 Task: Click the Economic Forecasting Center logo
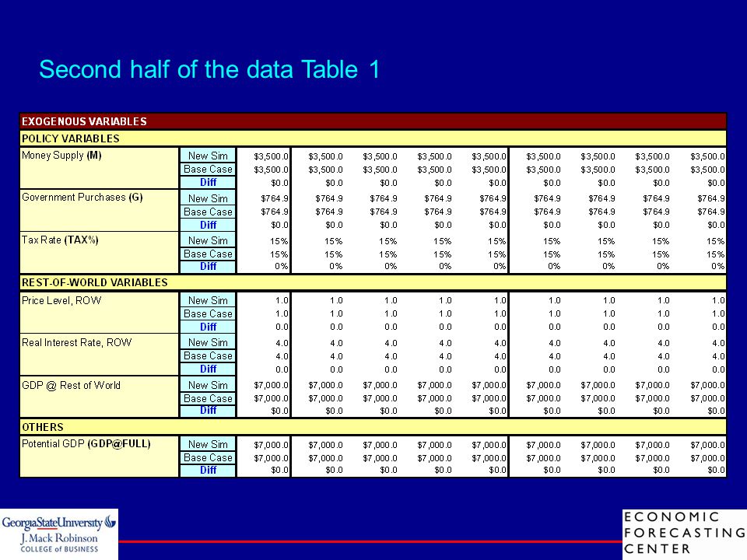685,534
